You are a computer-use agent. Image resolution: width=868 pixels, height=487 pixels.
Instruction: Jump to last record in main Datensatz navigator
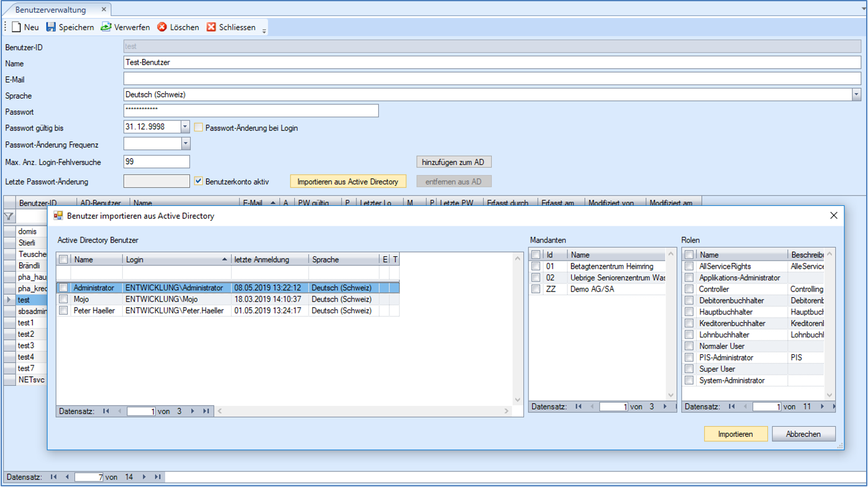point(158,477)
